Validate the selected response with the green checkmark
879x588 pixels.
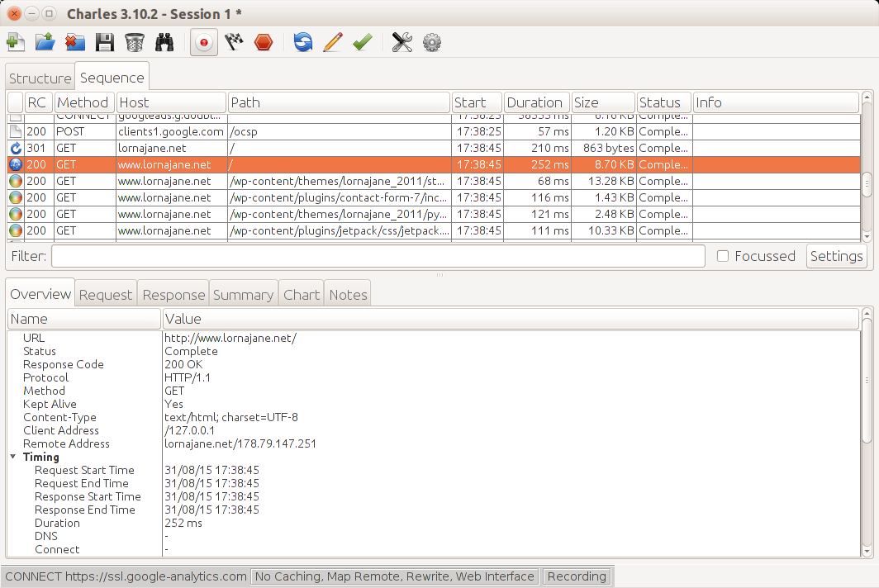(363, 42)
